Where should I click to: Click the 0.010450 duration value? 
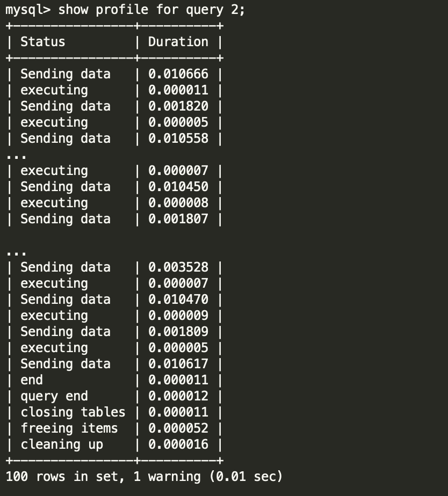(178, 187)
